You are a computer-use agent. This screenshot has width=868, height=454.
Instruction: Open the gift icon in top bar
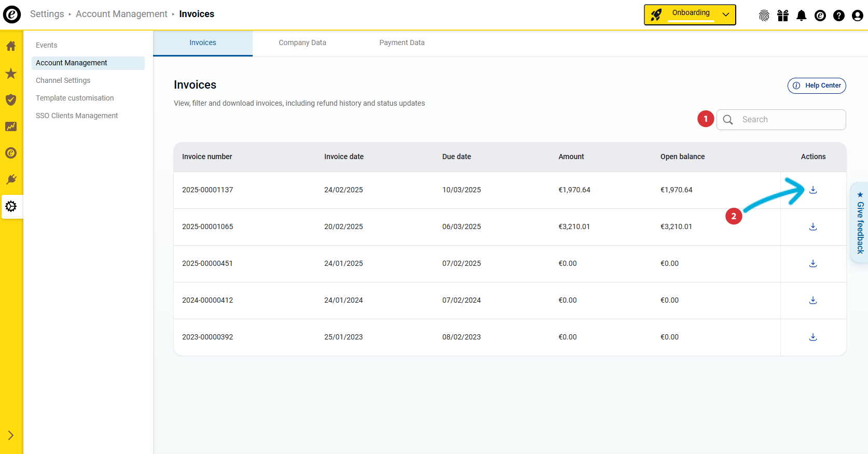pyautogui.click(x=782, y=16)
